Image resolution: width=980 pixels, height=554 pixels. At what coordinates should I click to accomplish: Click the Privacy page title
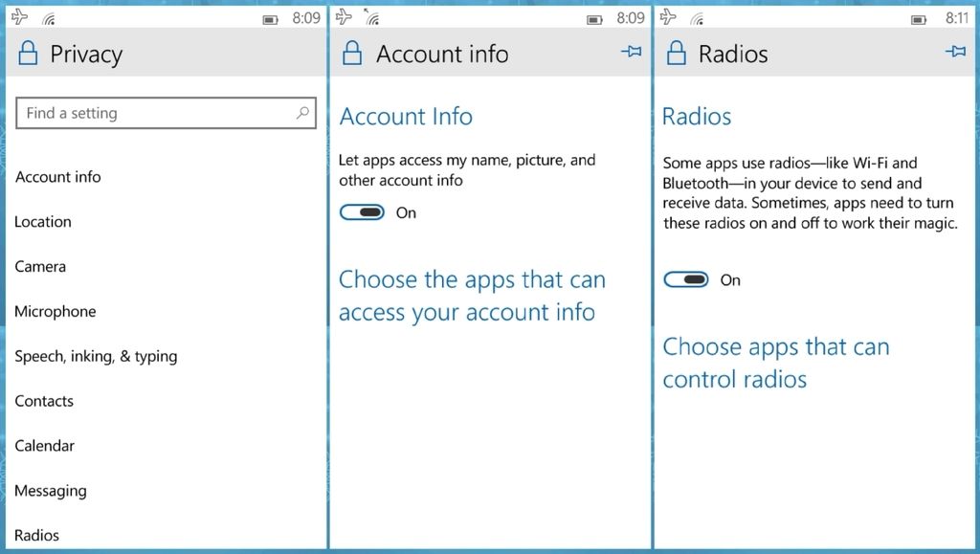tap(86, 55)
